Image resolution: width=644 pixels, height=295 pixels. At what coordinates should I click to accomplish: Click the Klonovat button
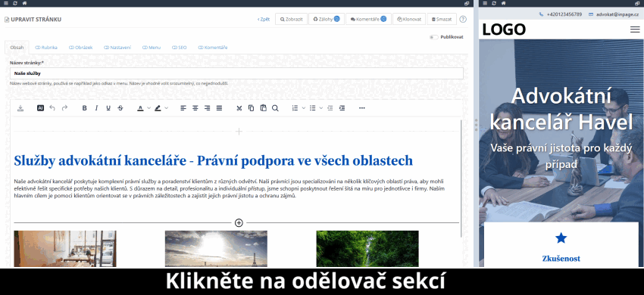click(409, 19)
